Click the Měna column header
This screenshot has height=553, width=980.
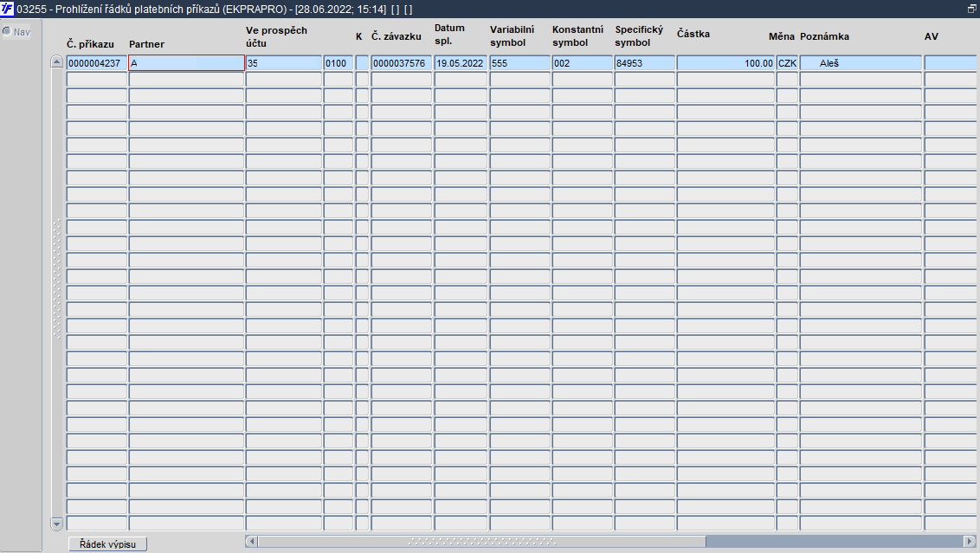coord(781,36)
